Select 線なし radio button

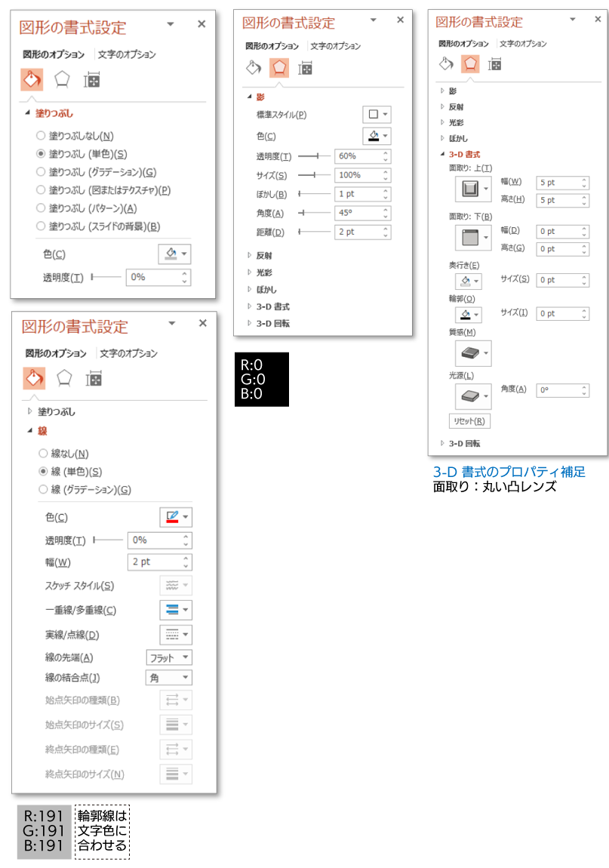(43, 454)
